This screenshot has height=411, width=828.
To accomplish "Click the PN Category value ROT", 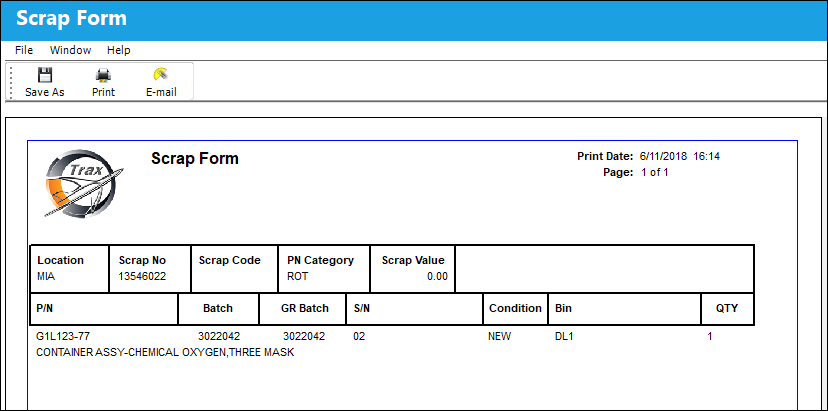I will coord(297,276).
